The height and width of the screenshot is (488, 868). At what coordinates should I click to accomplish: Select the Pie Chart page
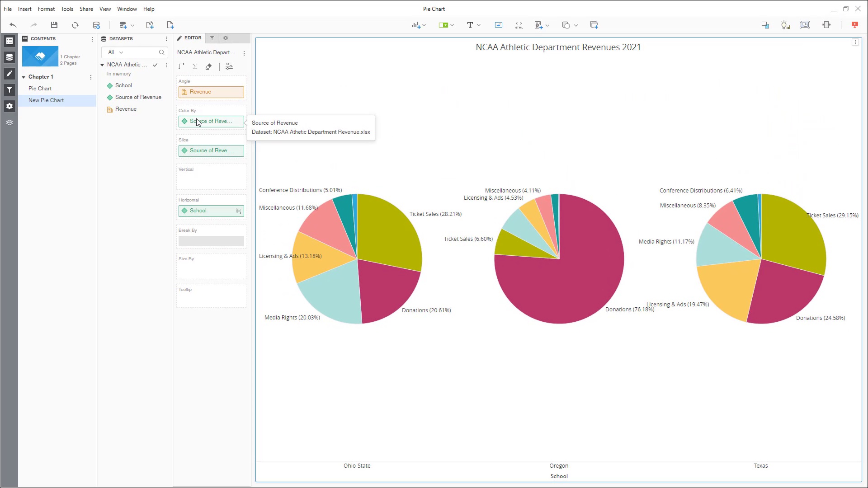[x=40, y=89]
